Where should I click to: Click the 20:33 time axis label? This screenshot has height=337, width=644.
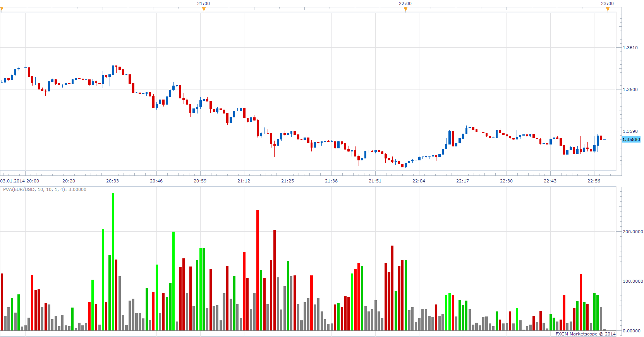pos(112,181)
